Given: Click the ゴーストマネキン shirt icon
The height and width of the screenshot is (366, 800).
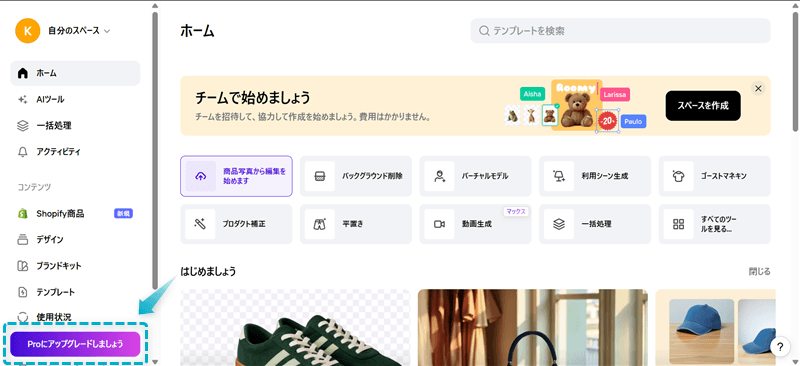Looking at the screenshot, I should pos(679,176).
